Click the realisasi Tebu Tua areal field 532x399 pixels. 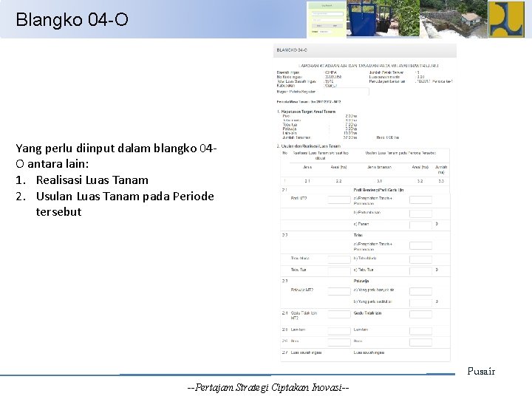[339, 270]
